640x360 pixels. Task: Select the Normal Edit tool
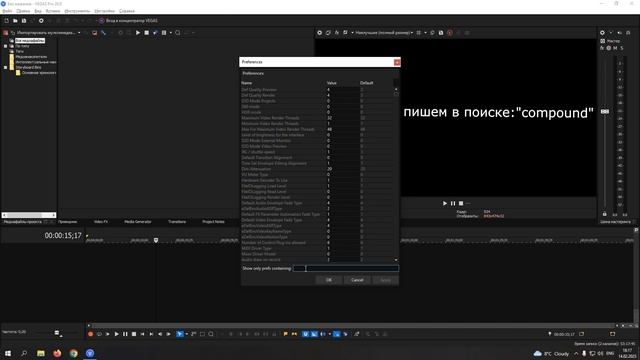180,334
